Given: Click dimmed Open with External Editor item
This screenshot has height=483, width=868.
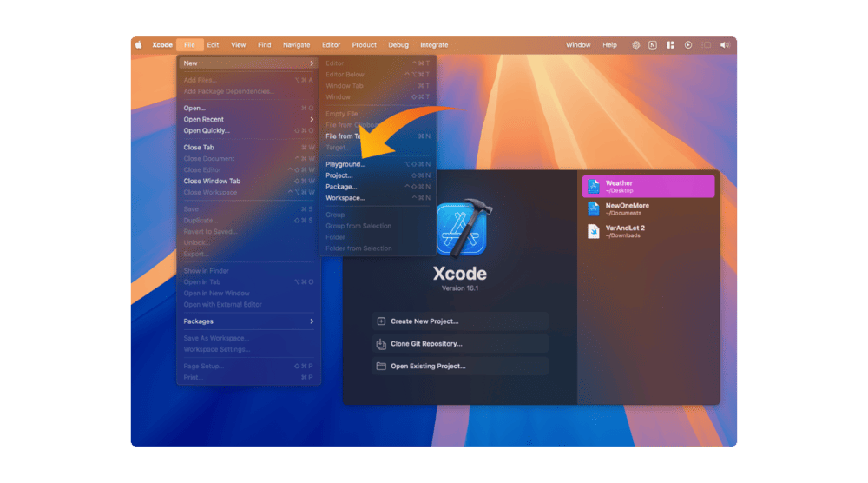Looking at the screenshot, I should [248, 305].
